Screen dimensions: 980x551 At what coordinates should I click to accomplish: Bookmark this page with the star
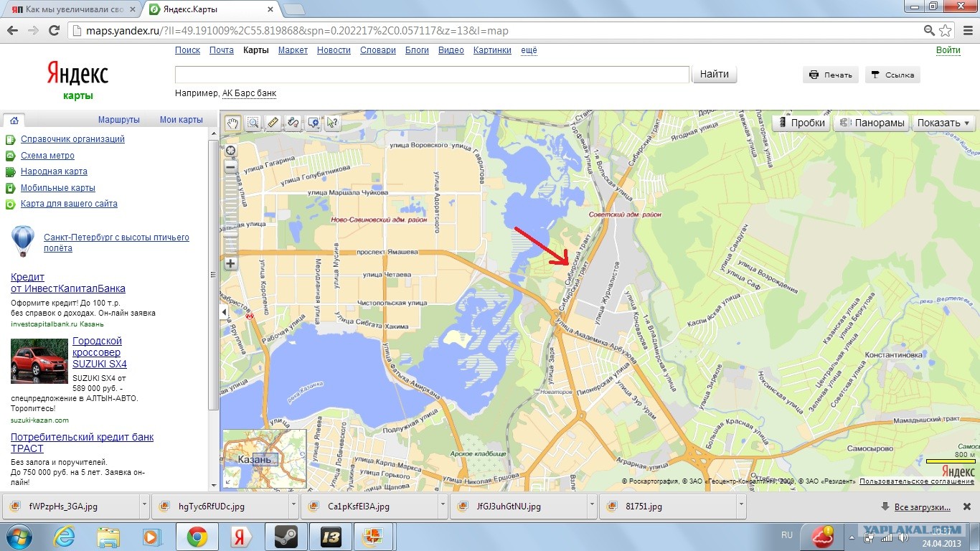tap(946, 31)
